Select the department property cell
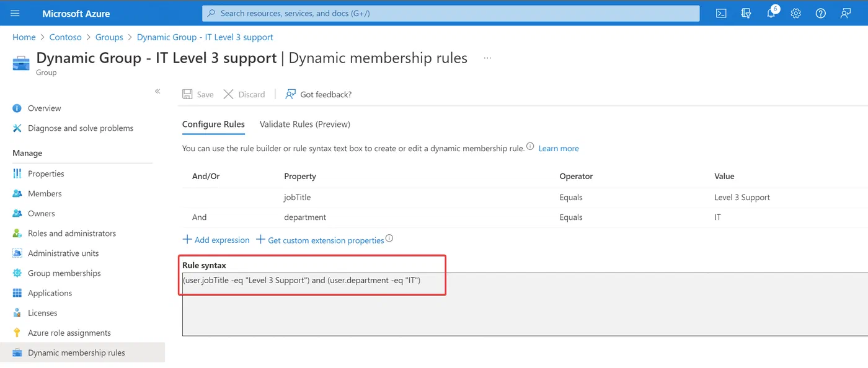The width and height of the screenshot is (868, 368). [x=305, y=217]
